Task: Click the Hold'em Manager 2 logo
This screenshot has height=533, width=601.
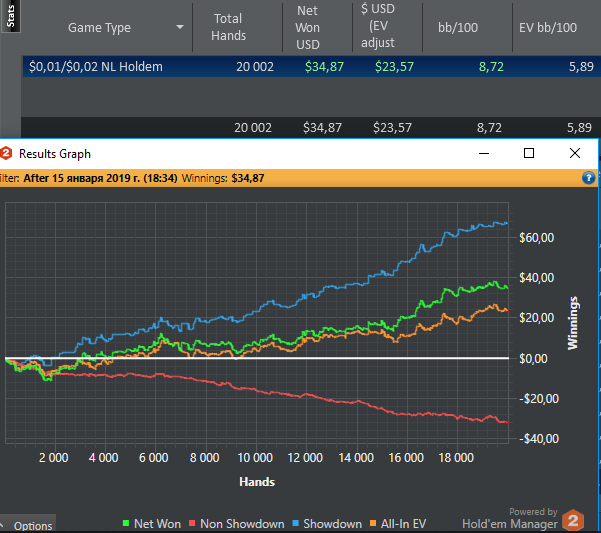Action: click(573, 520)
